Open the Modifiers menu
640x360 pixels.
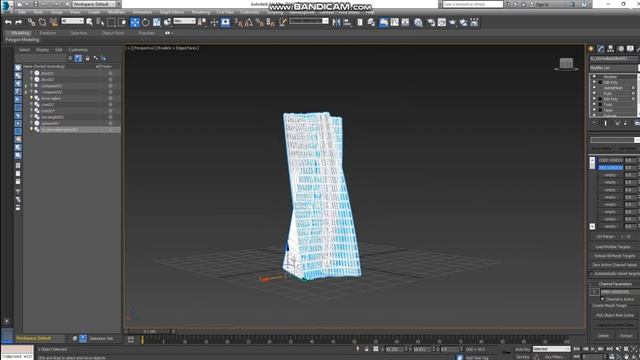coord(116,12)
